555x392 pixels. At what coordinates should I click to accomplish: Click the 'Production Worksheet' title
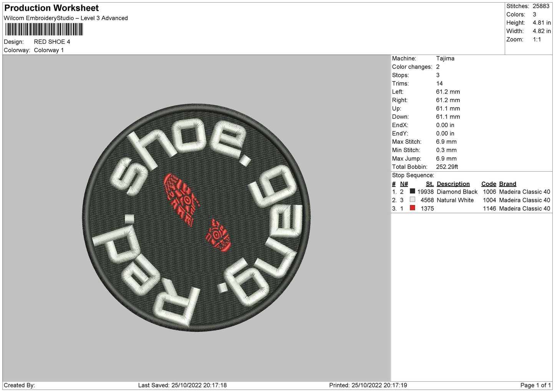[51, 8]
